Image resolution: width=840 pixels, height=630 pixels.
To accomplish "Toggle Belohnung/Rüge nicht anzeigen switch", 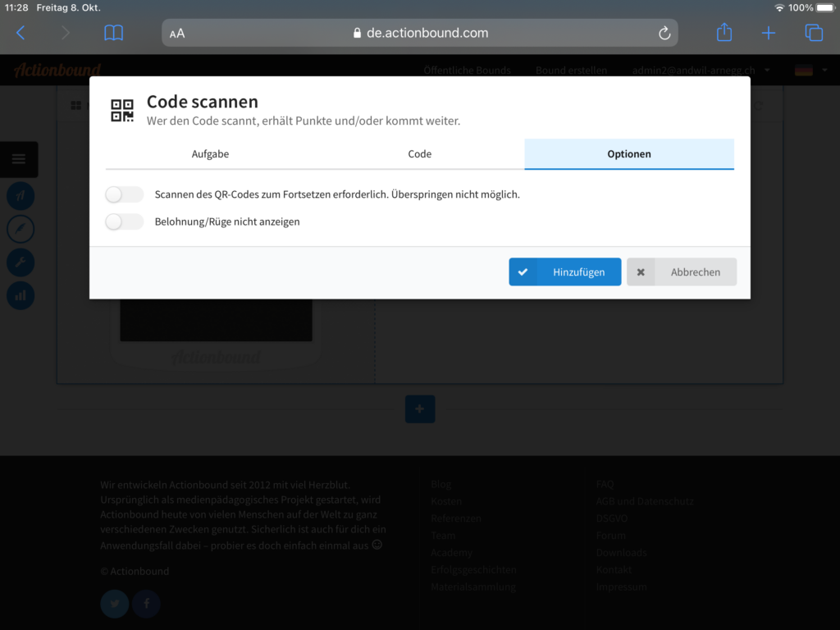I will click(125, 221).
